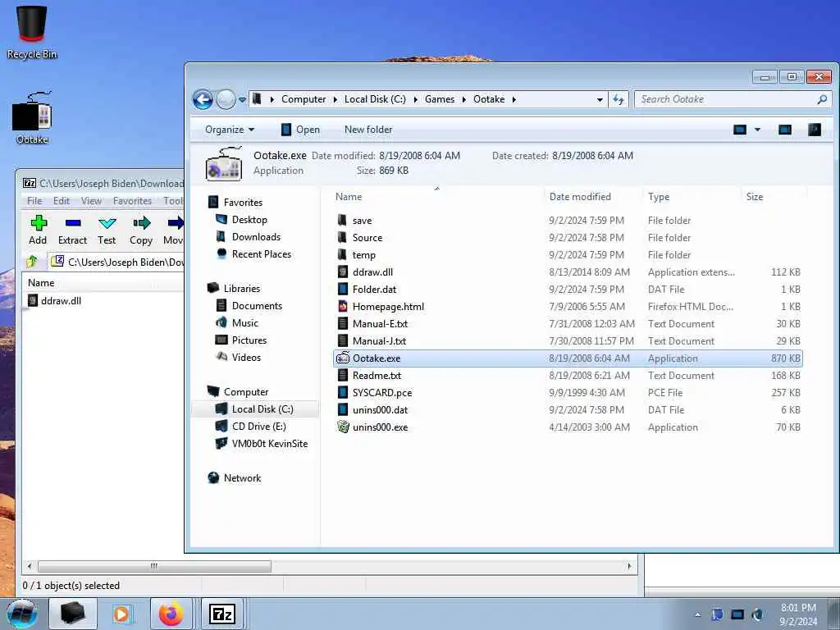
Task: Select CD Drive (E:) in the sidebar
Action: (x=258, y=426)
